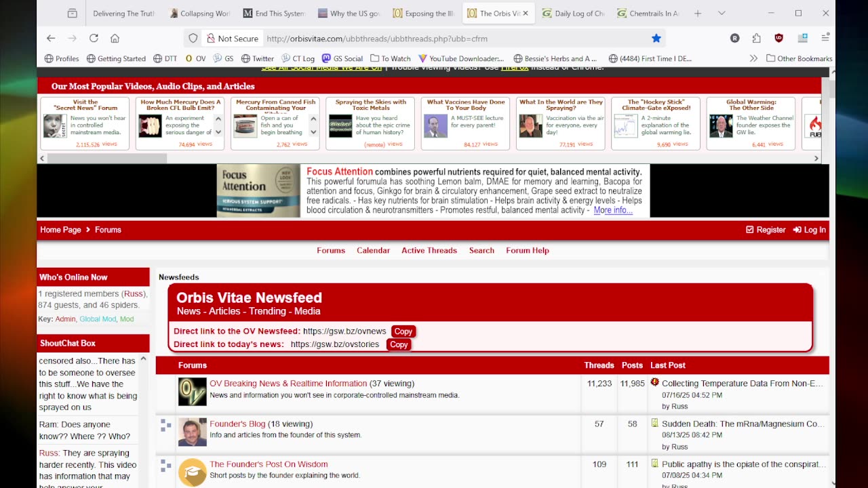The image size is (868, 488).
Task: Click the URL address bar field
Action: [454, 39]
